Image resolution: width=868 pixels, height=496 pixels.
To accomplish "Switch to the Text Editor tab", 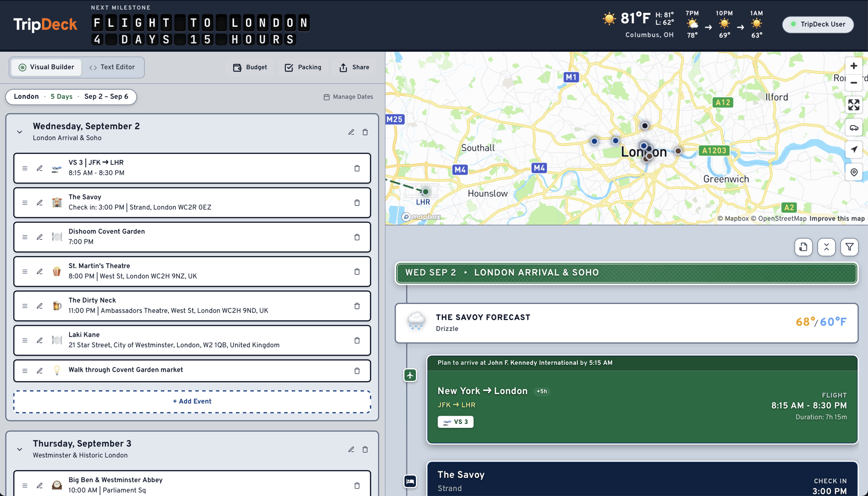I will coord(112,67).
